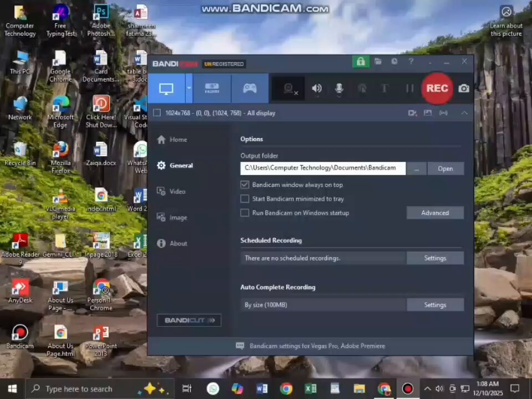
Task: Click the taskbar volume icon
Action: [x=439, y=389]
